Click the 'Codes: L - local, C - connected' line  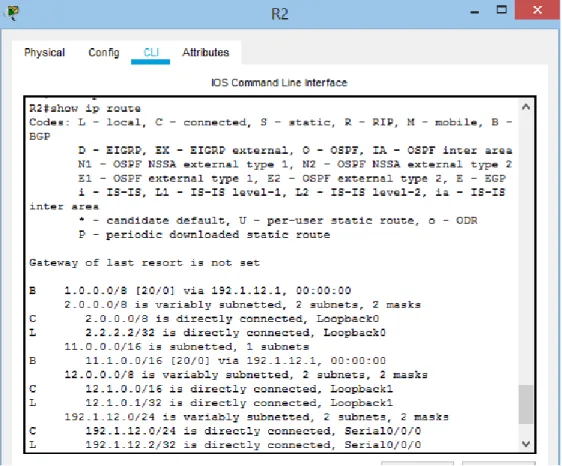click(271, 123)
